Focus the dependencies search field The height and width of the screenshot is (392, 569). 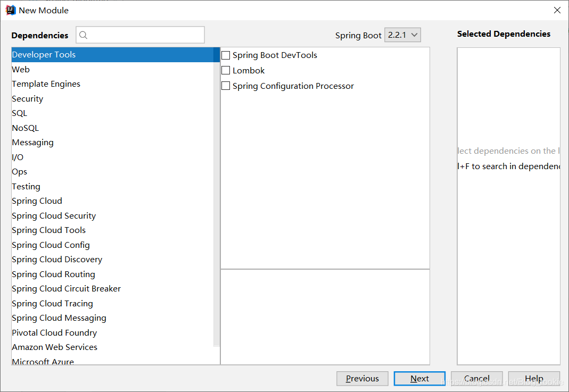(140, 35)
